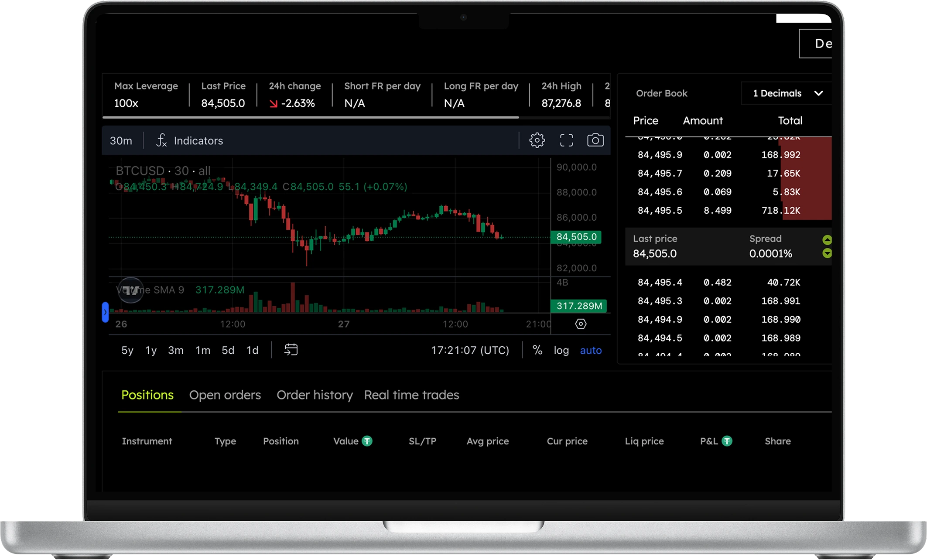The width and height of the screenshot is (944, 560).
Task: Toggle percent scale mode
Action: (537, 350)
